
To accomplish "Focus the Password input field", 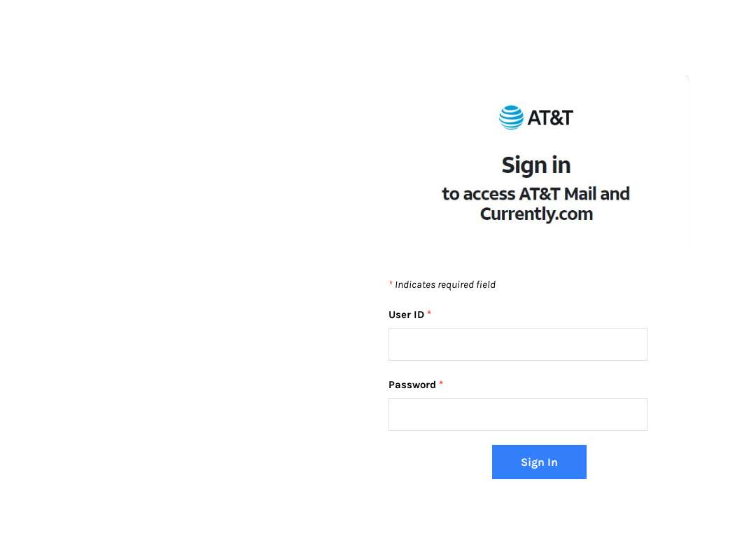I will [518, 414].
